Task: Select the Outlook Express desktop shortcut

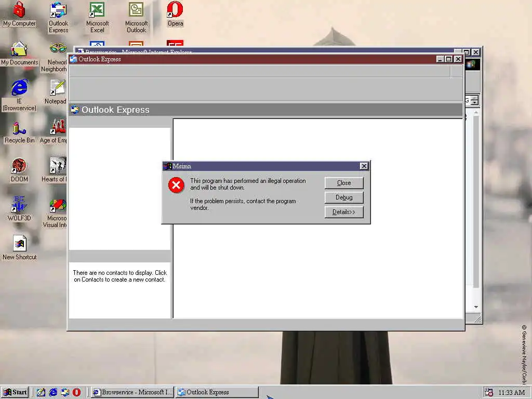Action: 58,17
